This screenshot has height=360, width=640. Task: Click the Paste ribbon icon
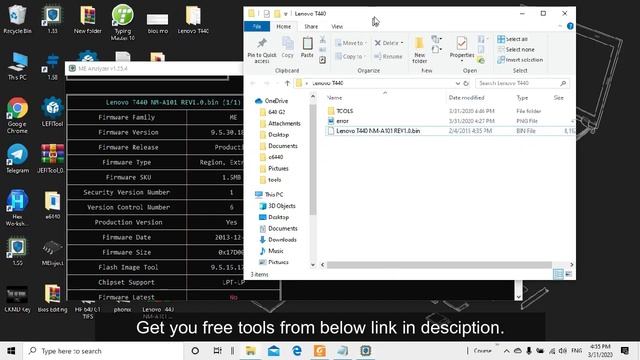click(x=307, y=47)
